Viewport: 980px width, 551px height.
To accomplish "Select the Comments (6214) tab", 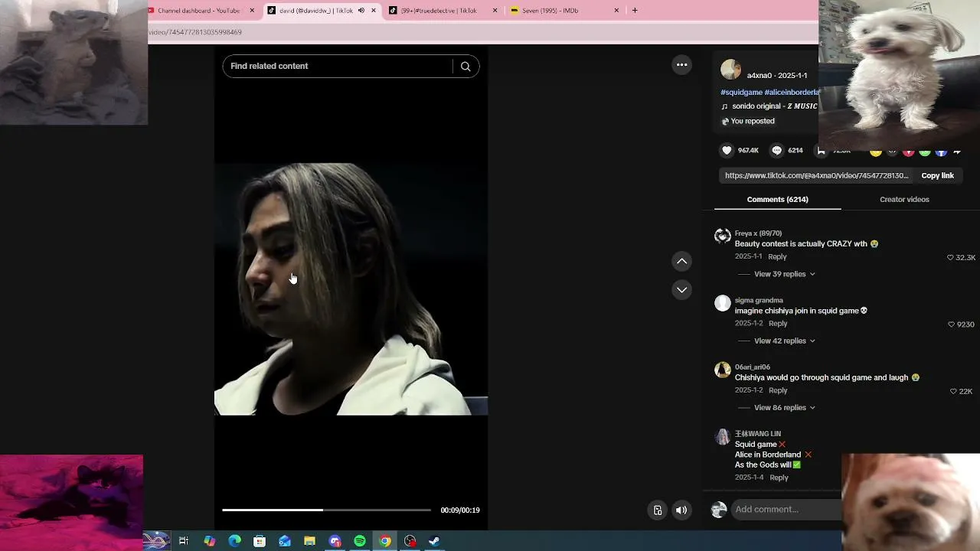I will (777, 200).
